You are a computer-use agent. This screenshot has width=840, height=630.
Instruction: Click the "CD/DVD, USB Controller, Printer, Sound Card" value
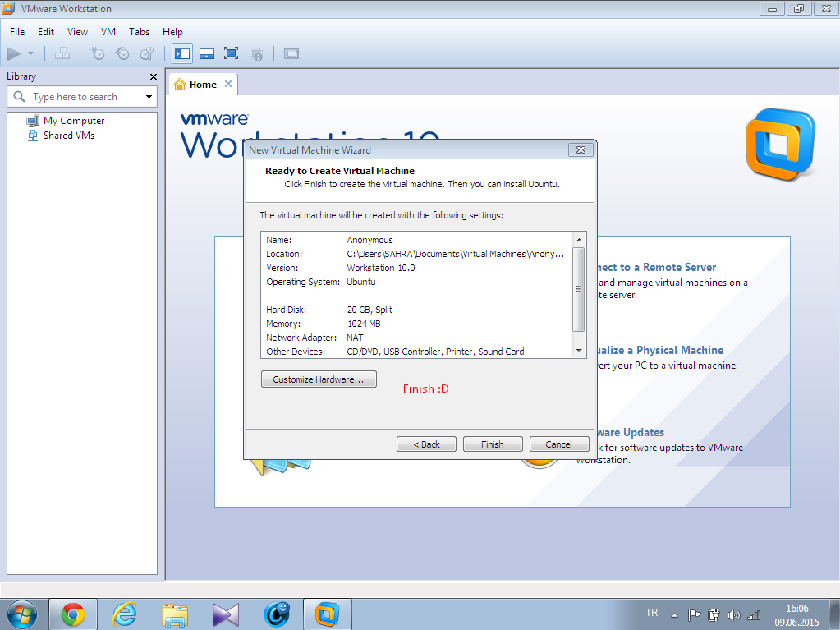click(x=435, y=352)
